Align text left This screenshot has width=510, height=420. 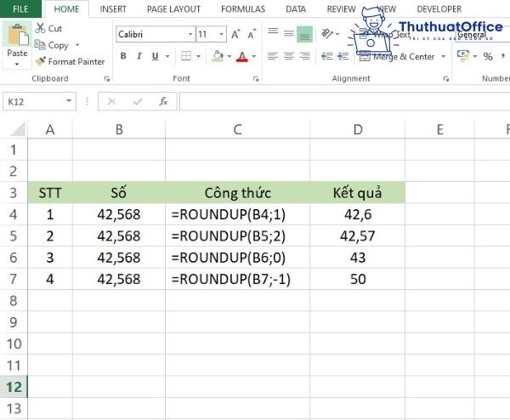click(x=273, y=56)
